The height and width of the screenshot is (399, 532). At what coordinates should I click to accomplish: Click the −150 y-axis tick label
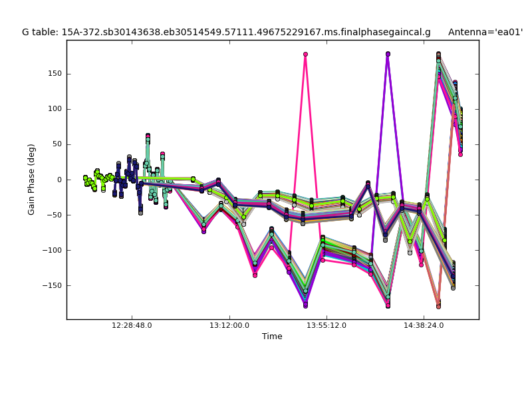(x=51, y=285)
